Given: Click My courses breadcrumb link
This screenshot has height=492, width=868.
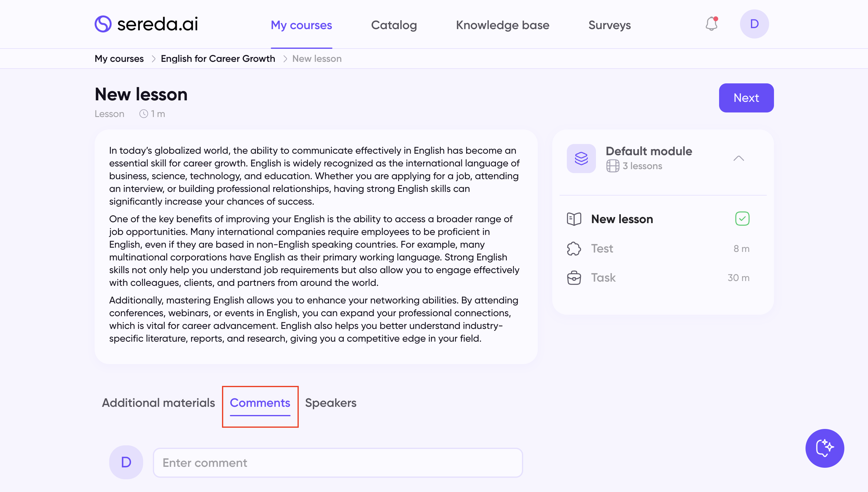Looking at the screenshot, I should (x=119, y=59).
